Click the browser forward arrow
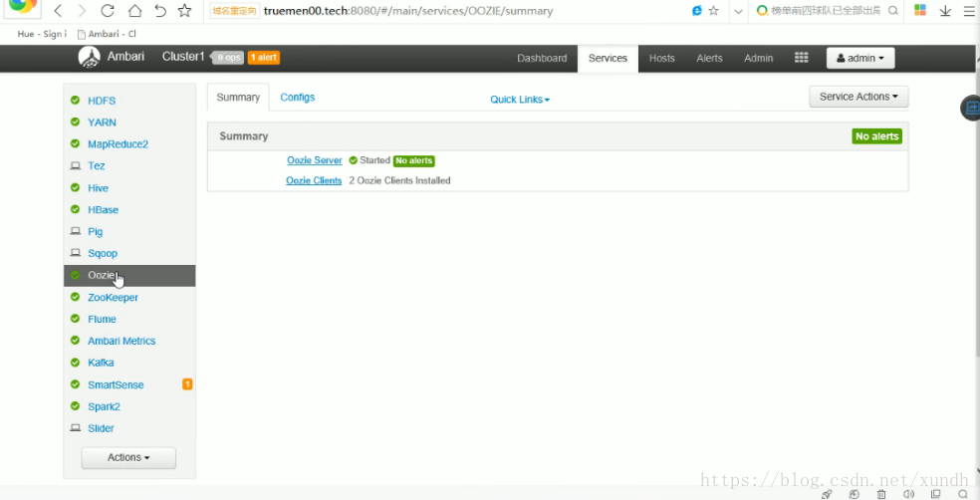The height and width of the screenshot is (500, 980). point(82,11)
